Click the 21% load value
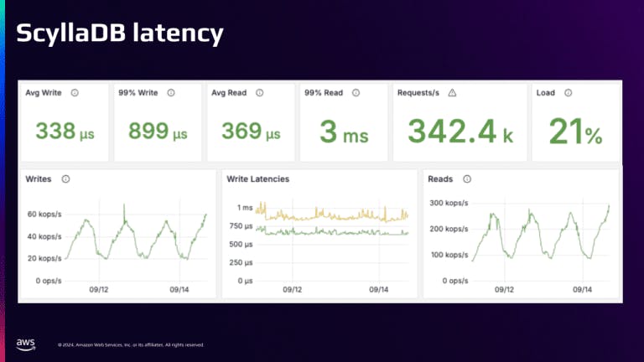644x362 pixels. click(576, 131)
